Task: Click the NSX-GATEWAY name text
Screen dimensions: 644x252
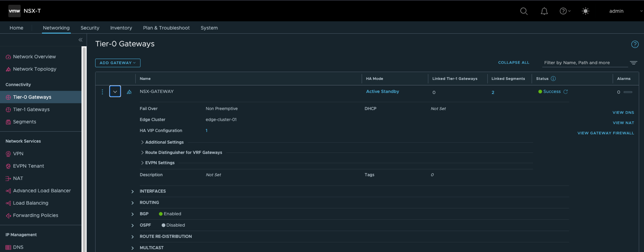Action: tap(156, 92)
